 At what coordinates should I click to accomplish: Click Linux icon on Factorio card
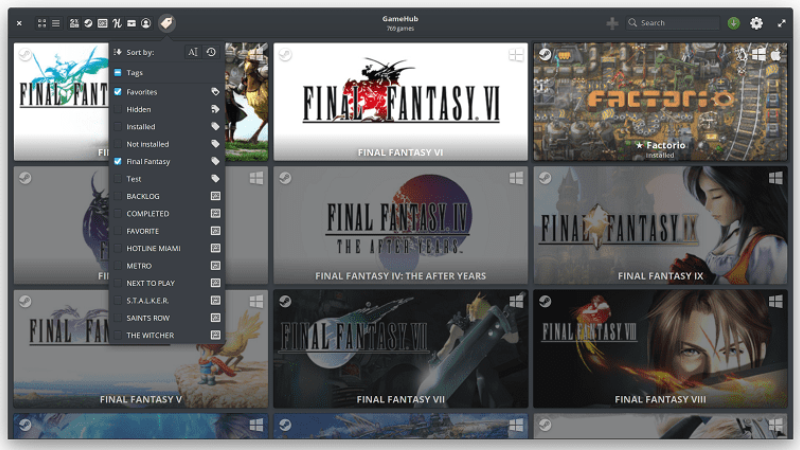[742, 54]
